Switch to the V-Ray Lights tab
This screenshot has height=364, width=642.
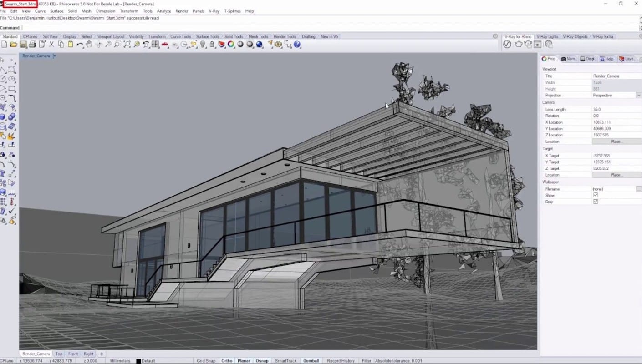(x=547, y=36)
